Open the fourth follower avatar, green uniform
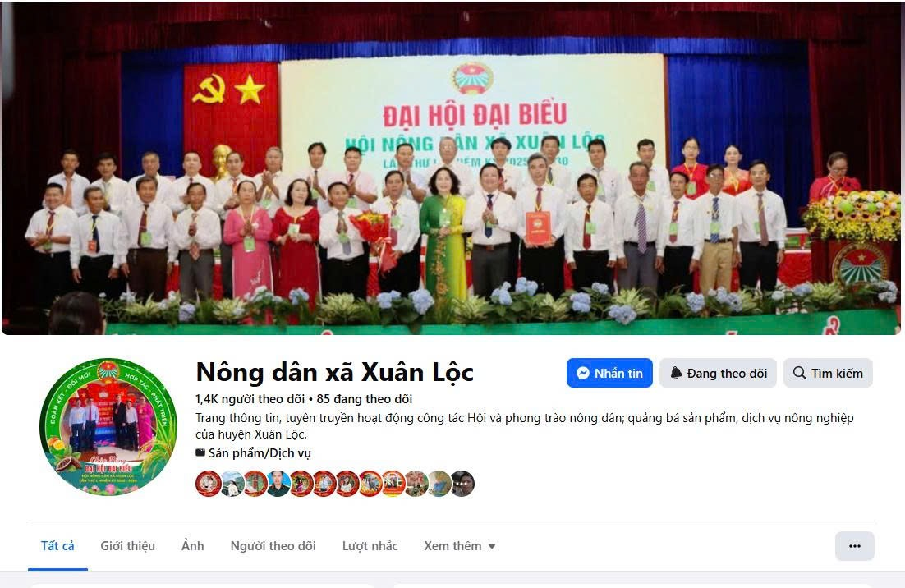The height and width of the screenshot is (588, 905). (278, 484)
